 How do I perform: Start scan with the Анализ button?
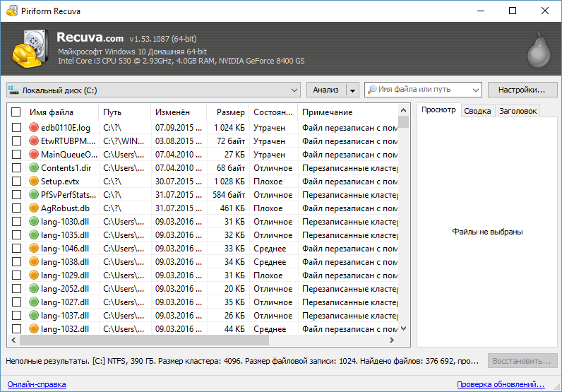pyautogui.click(x=325, y=90)
